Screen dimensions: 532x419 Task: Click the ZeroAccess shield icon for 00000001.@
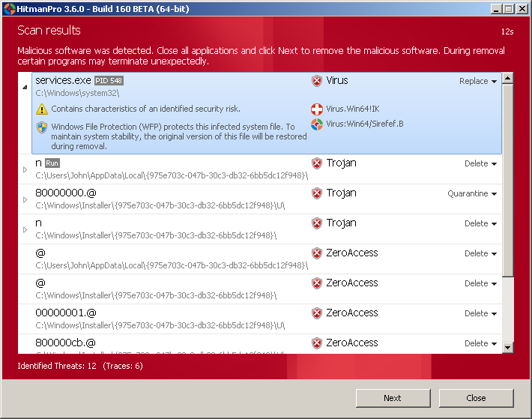(x=317, y=313)
